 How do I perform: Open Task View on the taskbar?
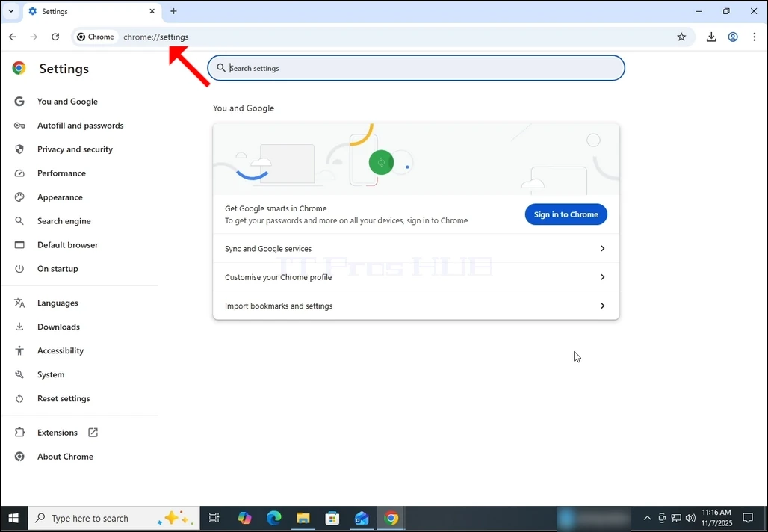click(x=214, y=519)
